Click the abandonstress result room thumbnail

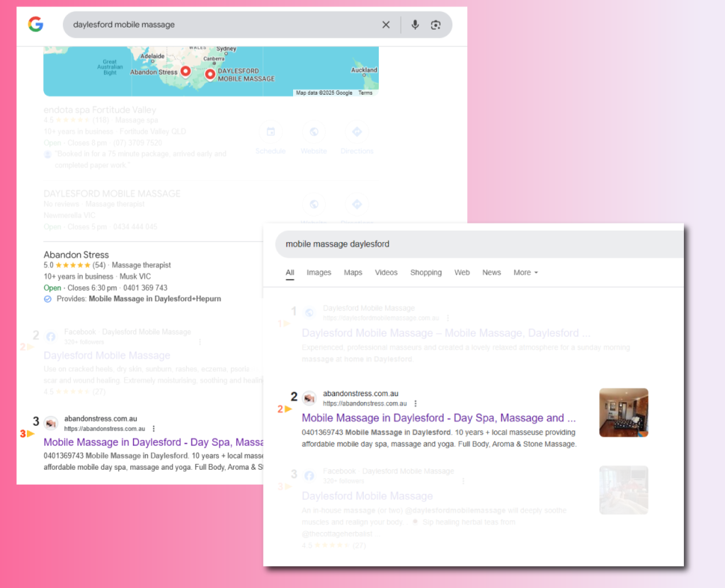(x=624, y=413)
